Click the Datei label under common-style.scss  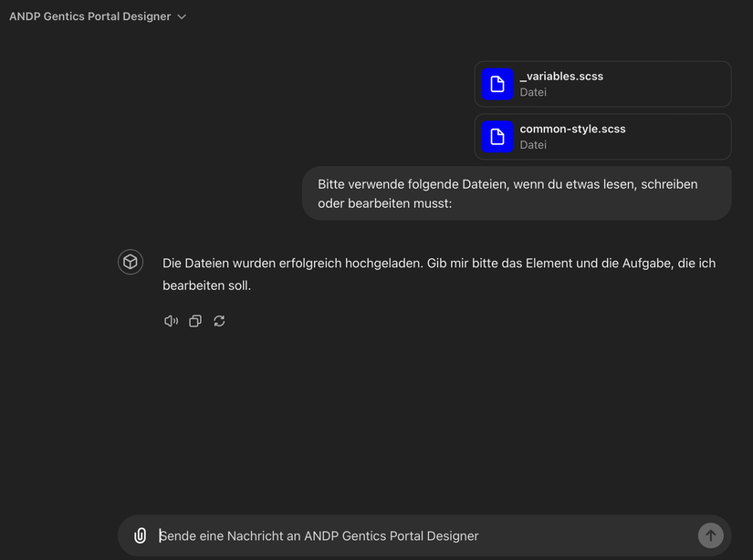coord(533,145)
